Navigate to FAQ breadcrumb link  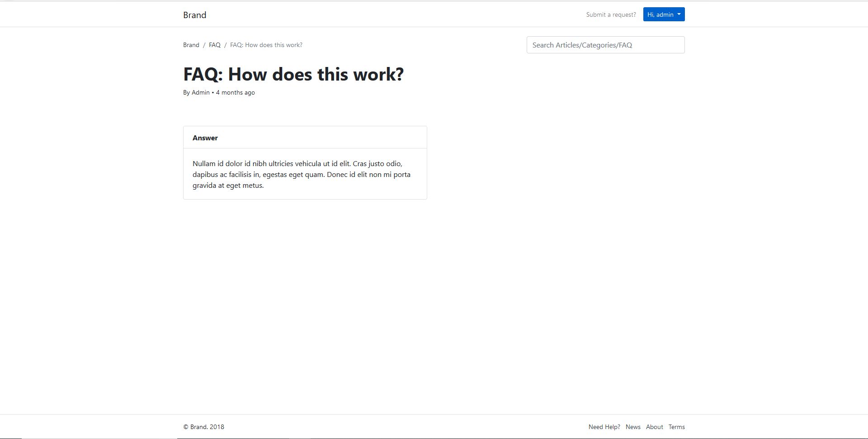click(215, 45)
